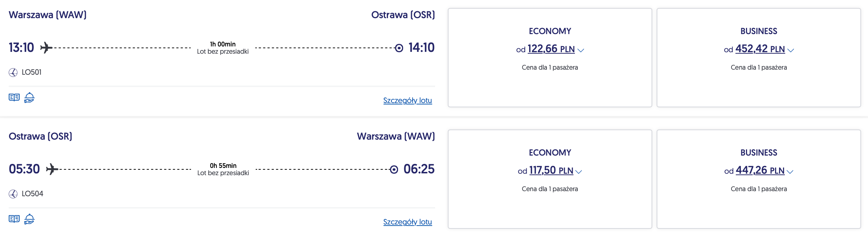Viewport: 868px width, 235px height.
Task: Click airplane icon next to 13:10 departure
Action: [46, 48]
